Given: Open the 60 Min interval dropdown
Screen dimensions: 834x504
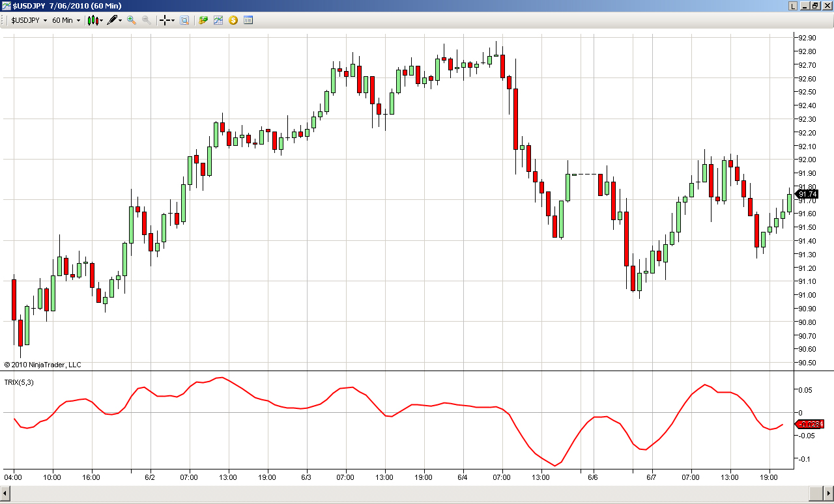Looking at the screenshot, I should pyautogui.click(x=66, y=20).
